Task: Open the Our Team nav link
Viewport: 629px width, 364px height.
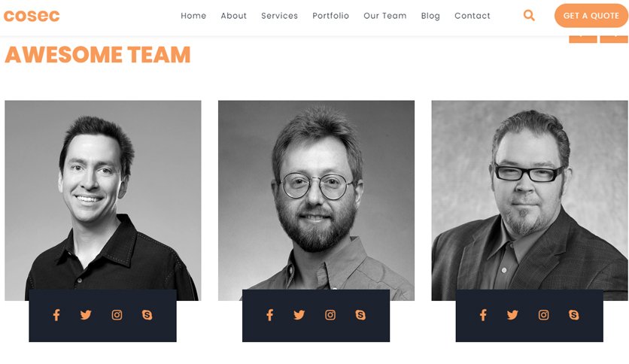Action: pos(385,16)
